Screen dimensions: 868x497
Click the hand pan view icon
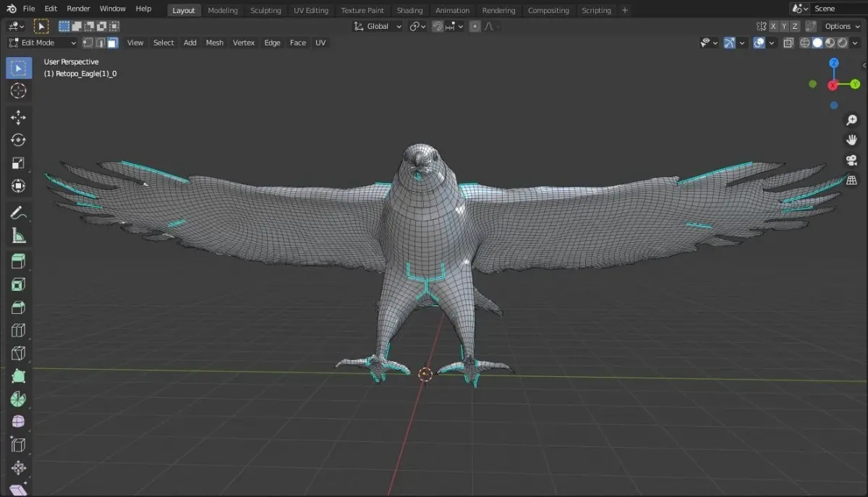852,140
